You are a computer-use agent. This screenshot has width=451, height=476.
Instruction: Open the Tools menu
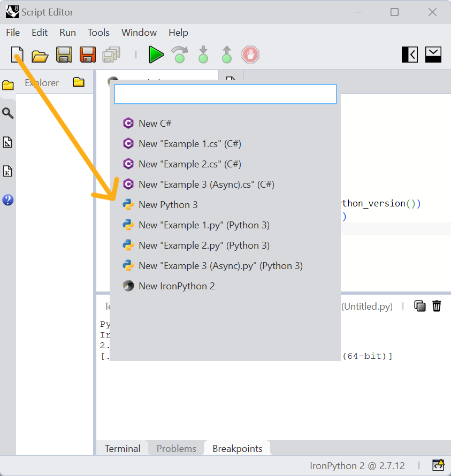pos(98,33)
